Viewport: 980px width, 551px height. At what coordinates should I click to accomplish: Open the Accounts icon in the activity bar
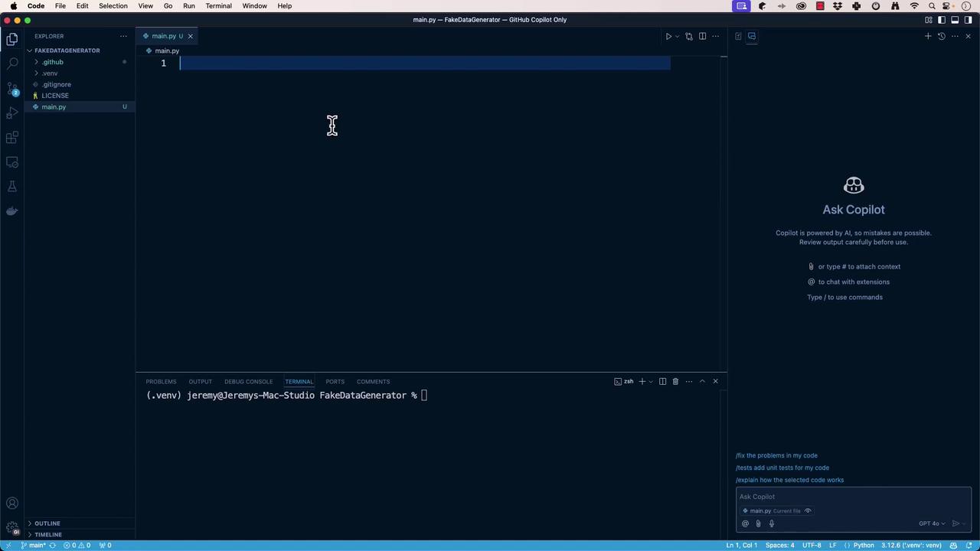12,503
